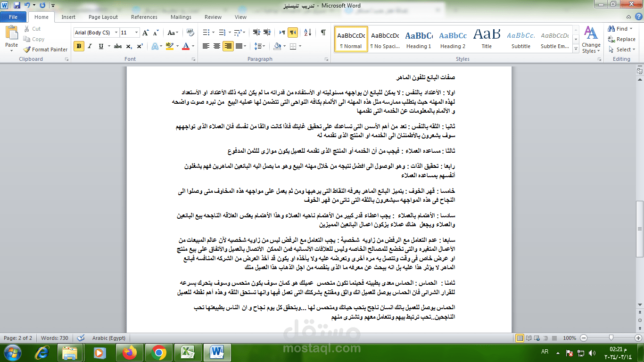The width and height of the screenshot is (644, 362).
Task: Decrease paragraph indent
Action: pyautogui.click(x=256, y=33)
